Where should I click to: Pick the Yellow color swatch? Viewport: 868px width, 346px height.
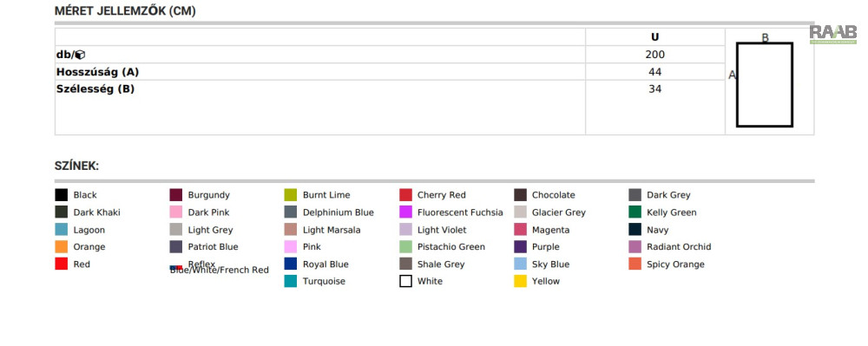tap(520, 281)
